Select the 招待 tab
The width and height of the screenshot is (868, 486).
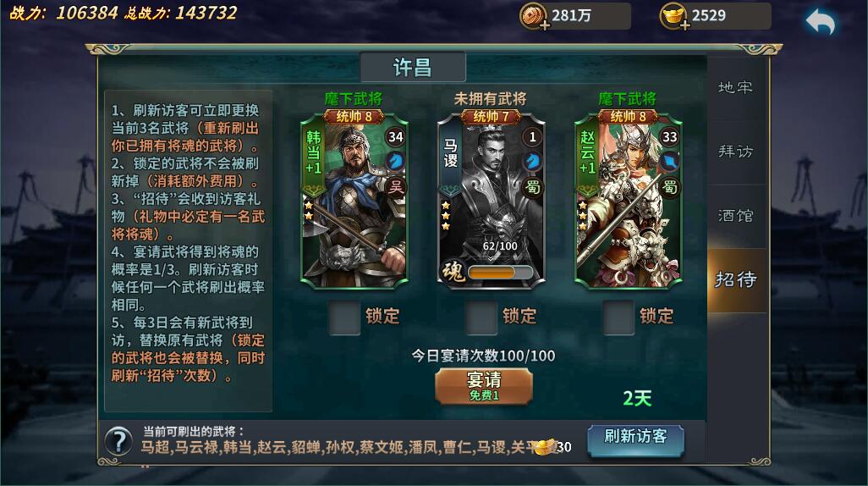click(x=736, y=279)
